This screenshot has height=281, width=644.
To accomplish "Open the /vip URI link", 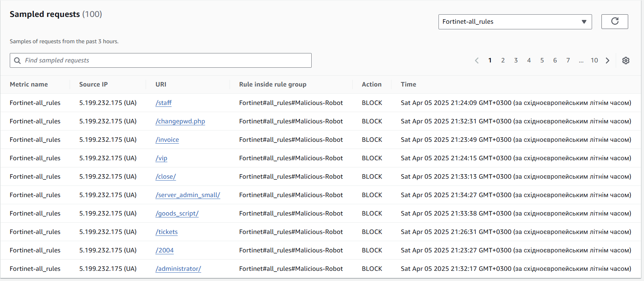I will click(x=161, y=158).
